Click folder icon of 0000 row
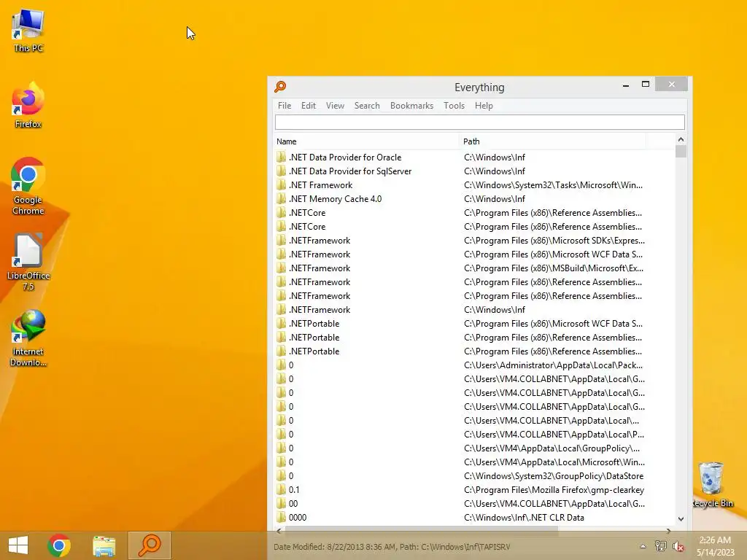Screen dimensions: 747x560 coord(281,517)
